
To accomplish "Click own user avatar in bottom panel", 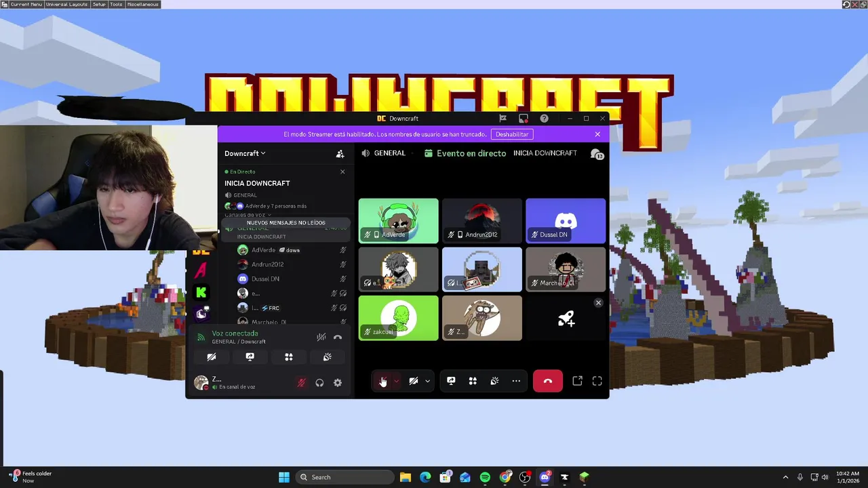I will click(x=201, y=383).
